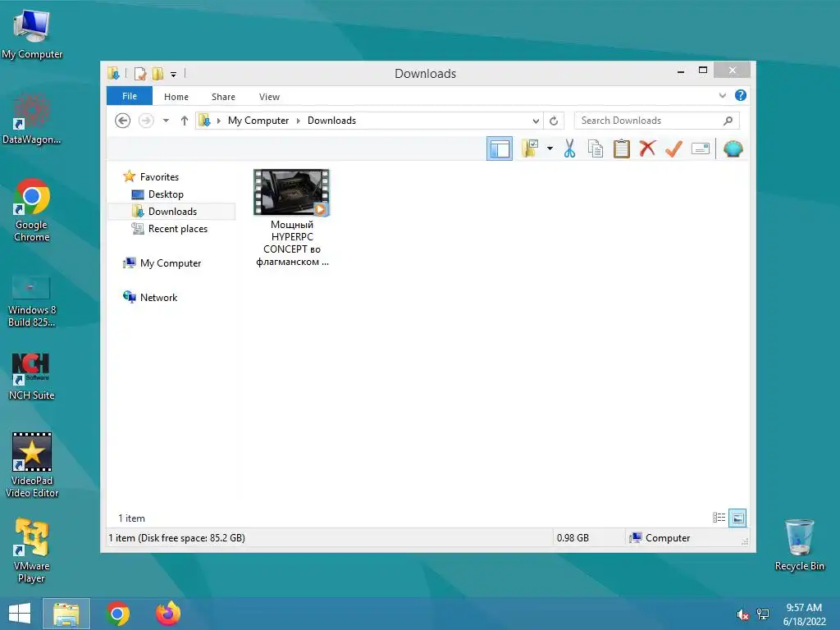Click the disk free space status text
Image resolution: width=840 pixels, height=630 pixels.
[177, 538]
